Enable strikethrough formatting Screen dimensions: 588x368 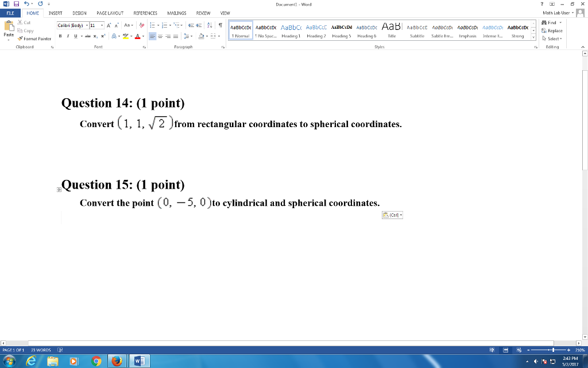tap(89, 36)
